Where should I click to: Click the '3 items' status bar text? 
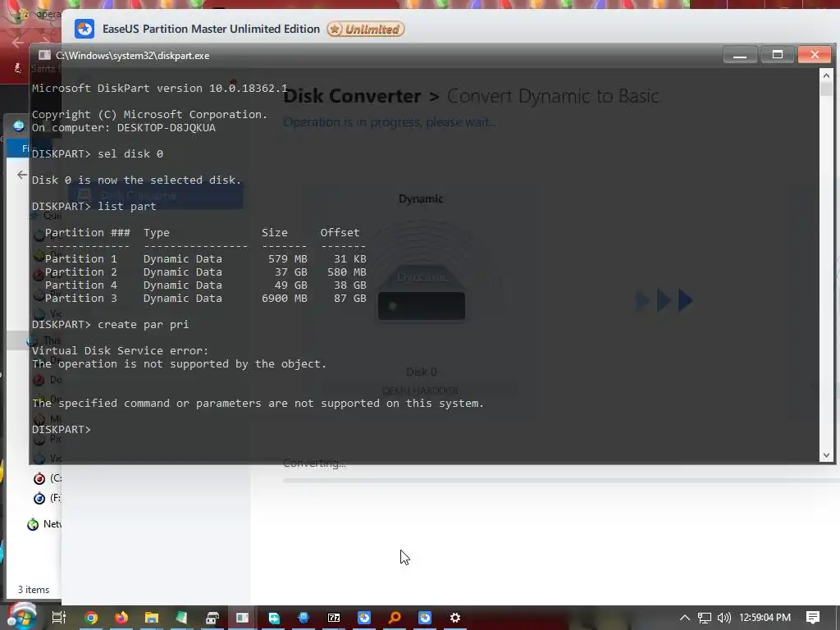point(34,590)
